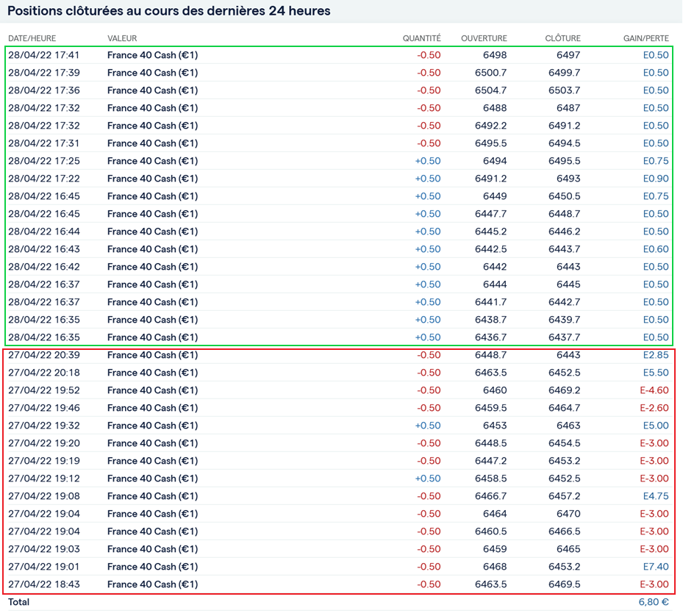Select the date cell 27/04/22 19:03

tap(44, 549)
